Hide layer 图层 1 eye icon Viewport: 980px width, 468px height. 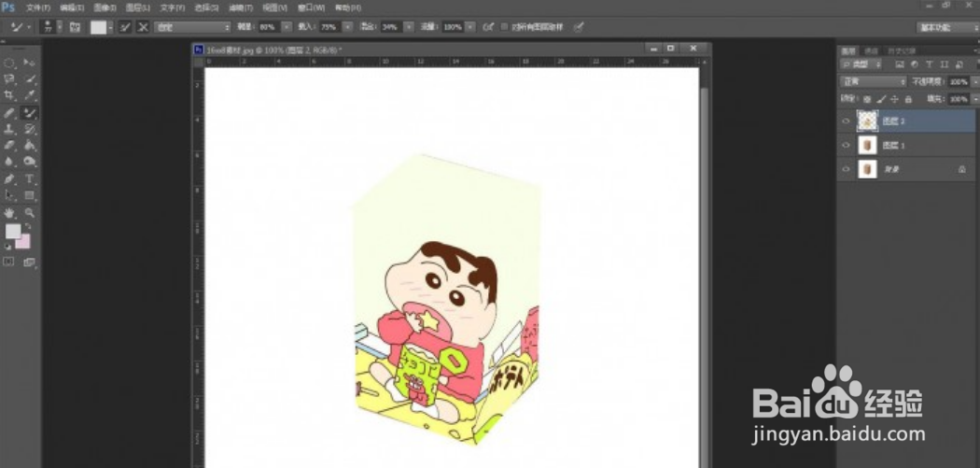[847, 145]
